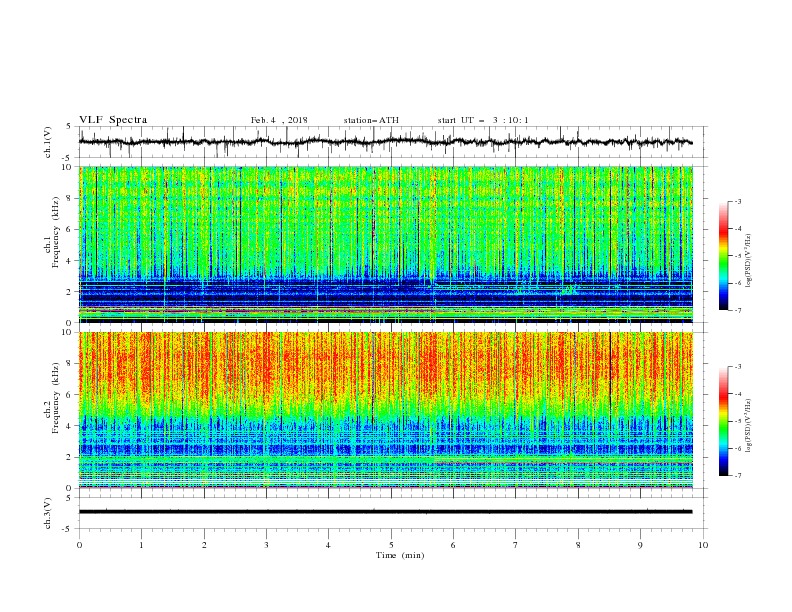Click the ch.1 spectrogram panel
This screenshot has height=612, width=792.
[386, 244]
